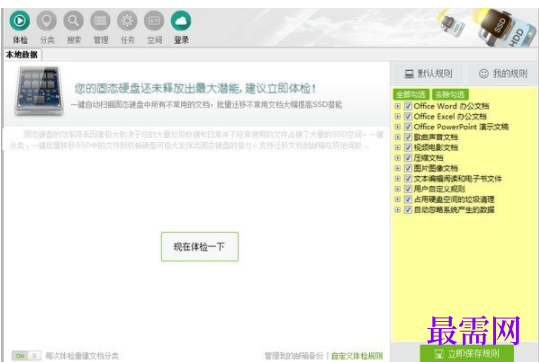The height and width of the screenshot is (362, 539).
Task: Select the 用户自定义规则 row label
Action: (439, 189)
